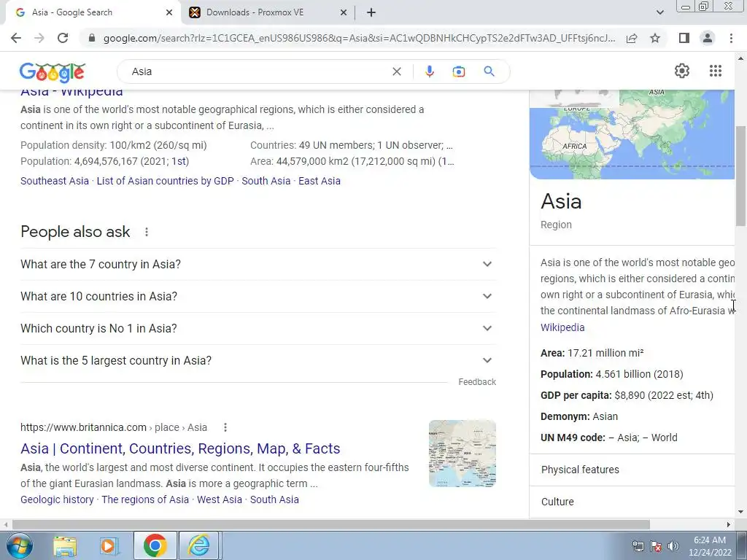
Task: Switch to Downloads - Proxmox VE tab
Action: (x=268, y=12)
